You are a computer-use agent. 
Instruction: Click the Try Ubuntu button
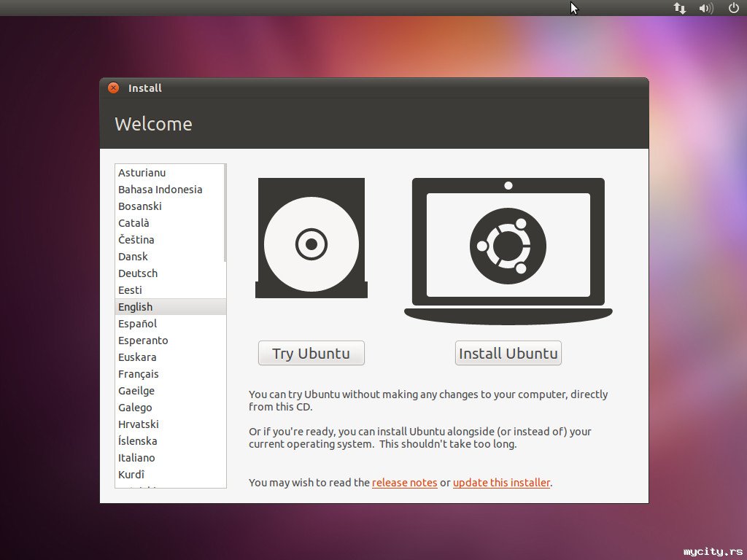[311, 353]
